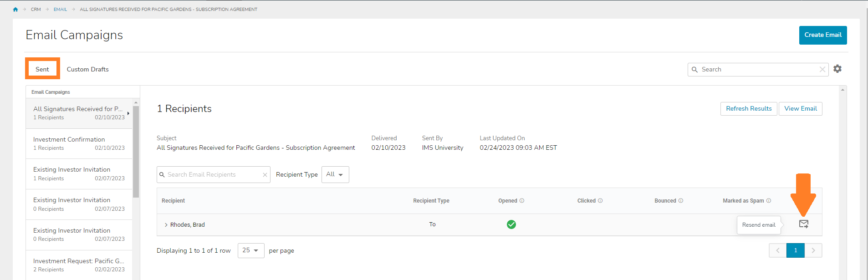The width and height of the screenshot is (868, 280).
Task: Open the Recipient Type dropdown
Action: point(335,175)
